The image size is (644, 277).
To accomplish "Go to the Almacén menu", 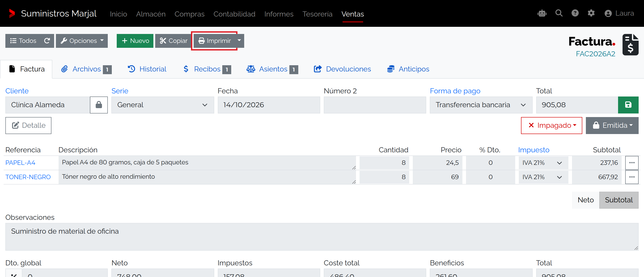I will (151, 14).
